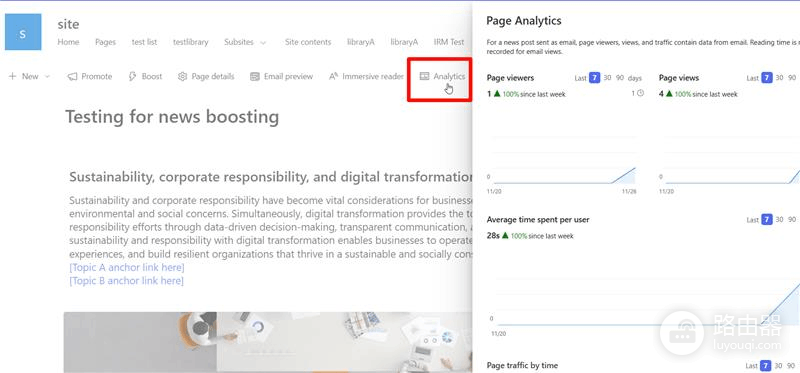The image size is (800, 373).
Task: Select 30 days for Page views
Action: pyautogui.click(x=779, y=78)
